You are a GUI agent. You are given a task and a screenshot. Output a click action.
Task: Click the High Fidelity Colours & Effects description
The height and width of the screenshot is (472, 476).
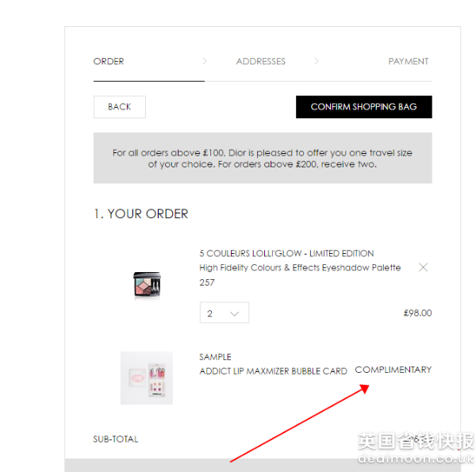tap(300, 267)
